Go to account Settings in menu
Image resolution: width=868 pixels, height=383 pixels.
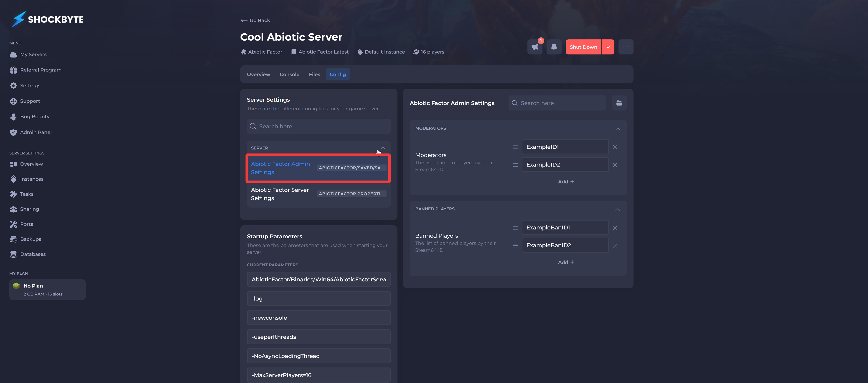(x=25, y=86)
